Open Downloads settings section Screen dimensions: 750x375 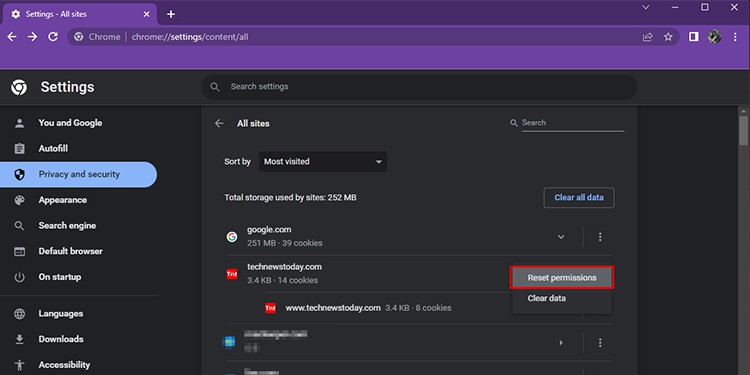click(x=61, y=339)
